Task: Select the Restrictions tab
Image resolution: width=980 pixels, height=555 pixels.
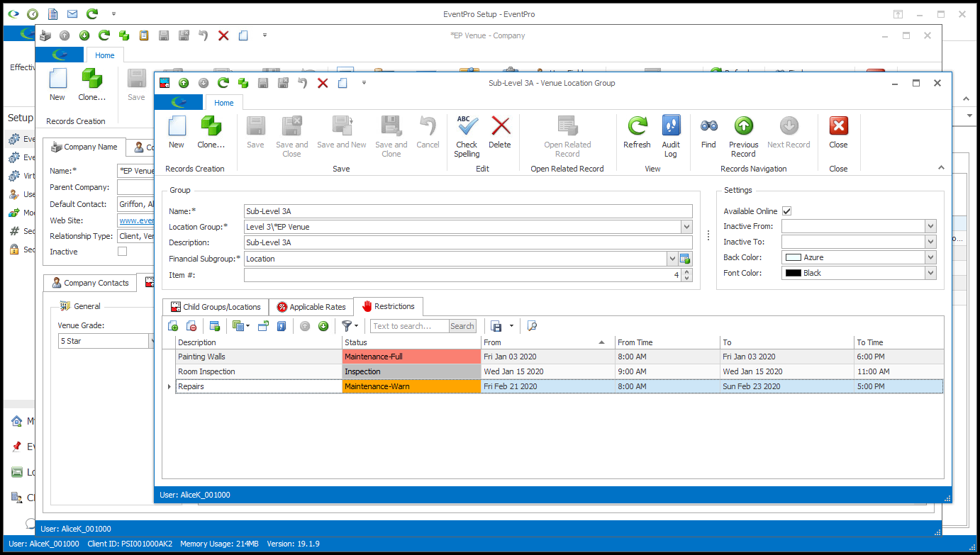Action: [388, 306]
